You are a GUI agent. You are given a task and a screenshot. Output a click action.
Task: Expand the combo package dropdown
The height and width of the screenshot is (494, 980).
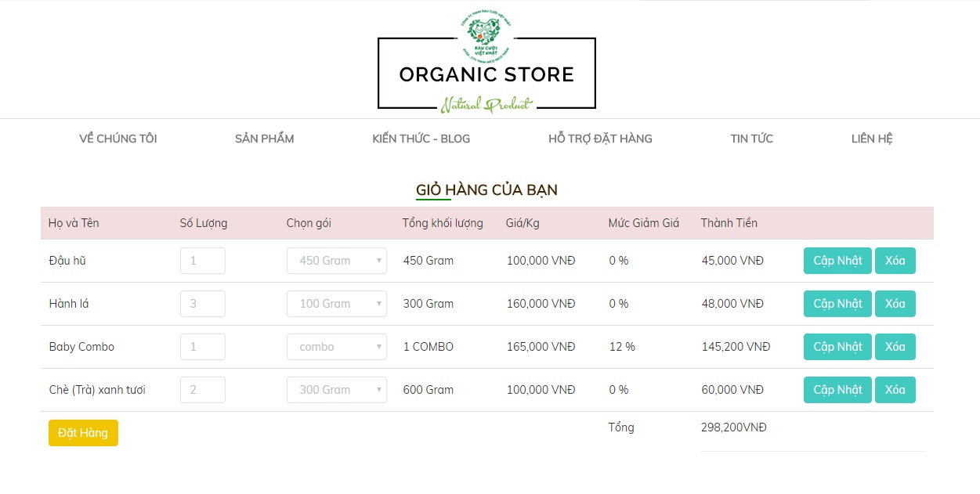[x=337, y=347]
